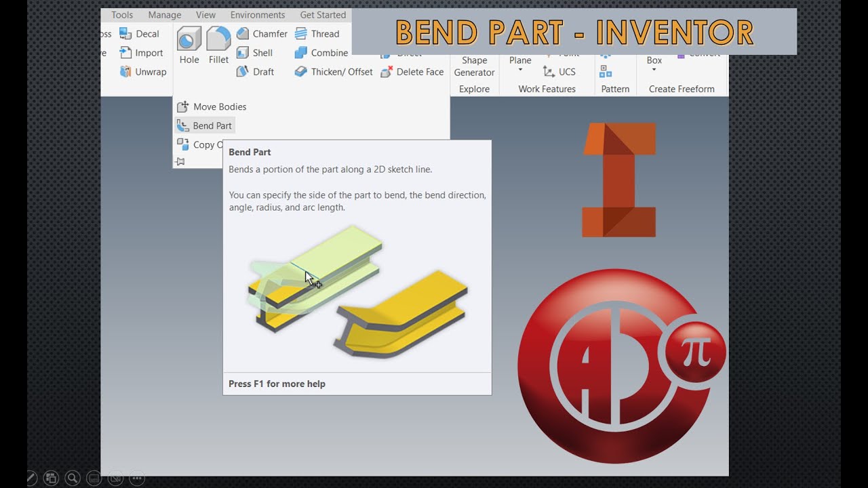Click the Explore panel label

point(474,89)
